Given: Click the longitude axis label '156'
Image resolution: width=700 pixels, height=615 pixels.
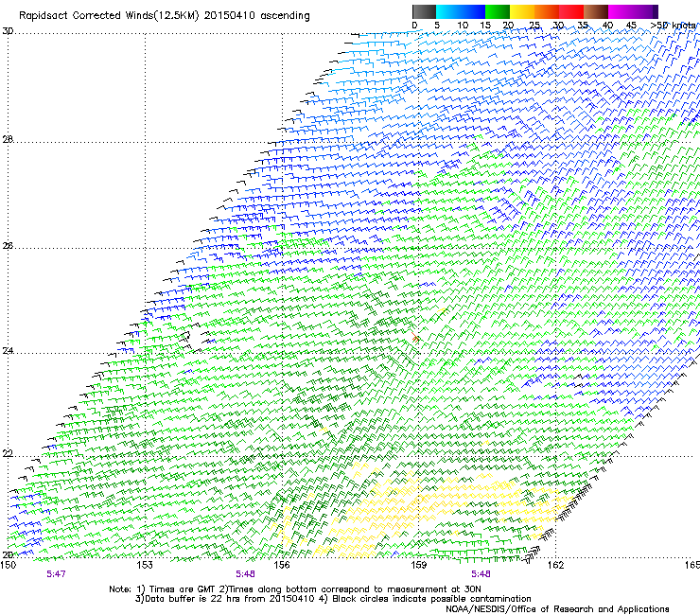Looking at the screenshot, I should [282, 566].
